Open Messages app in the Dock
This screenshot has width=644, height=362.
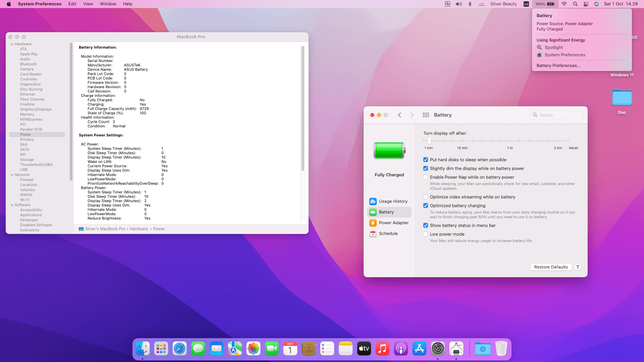198,349
